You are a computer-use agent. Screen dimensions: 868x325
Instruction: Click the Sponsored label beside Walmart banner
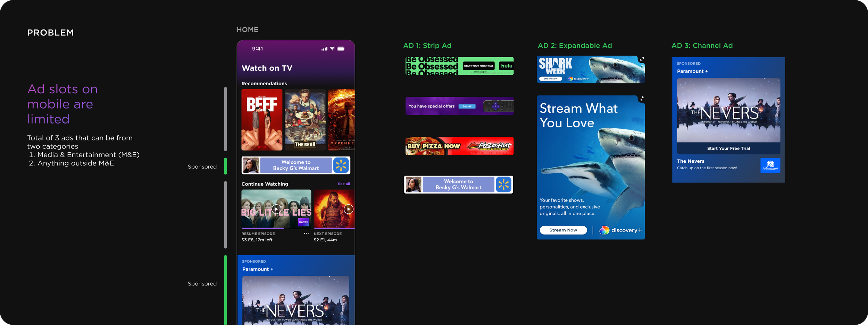coord(202,167)
